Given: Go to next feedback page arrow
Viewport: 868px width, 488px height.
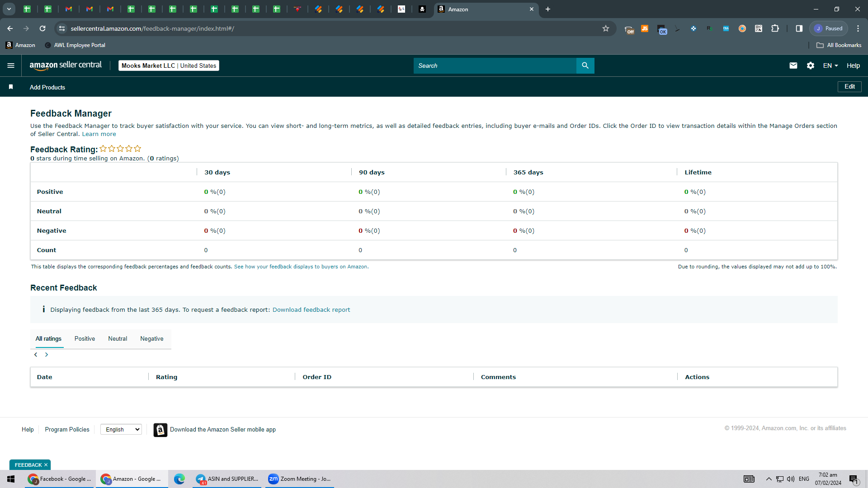Looking at the screenshot, I should pyautogui.click(x=47, y=355).
